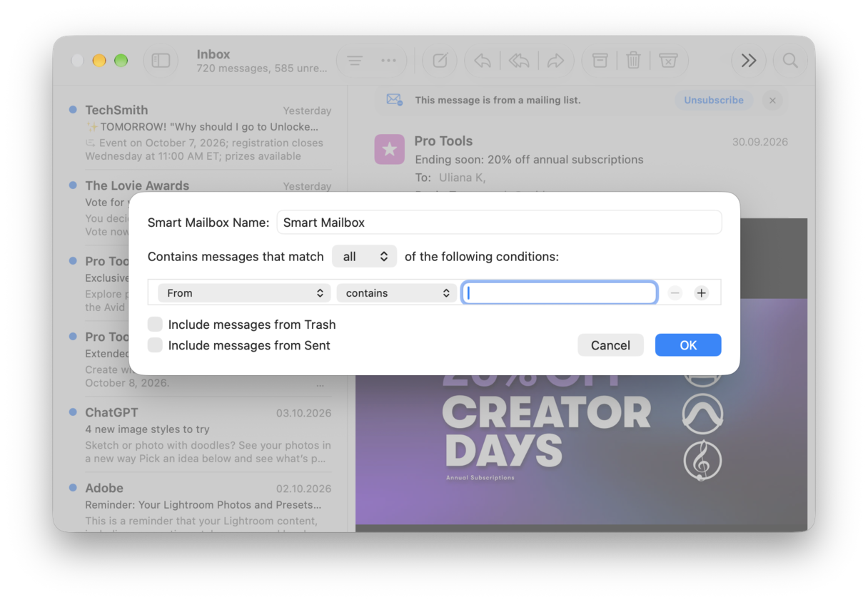Image resolution: width=868 pixels, height=602 pixels.
Task: Click the Forward arrow icon
Action: click(x=555, y=61)
